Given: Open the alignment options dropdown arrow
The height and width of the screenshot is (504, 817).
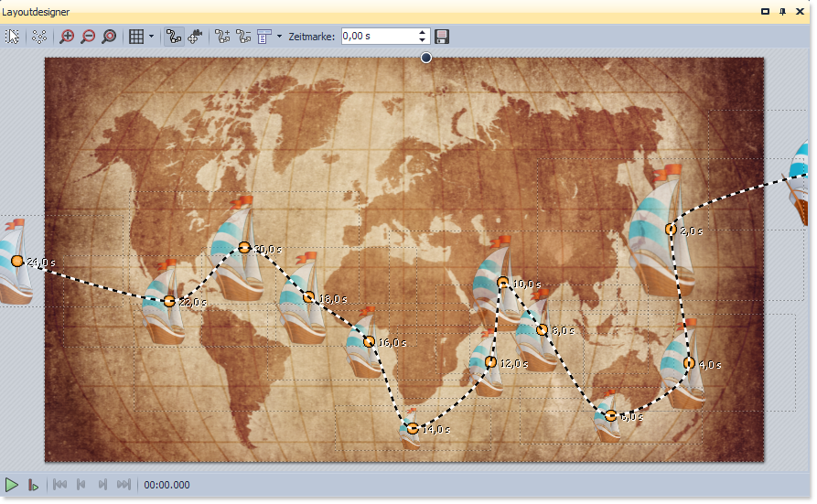Looking at the screenshot, I should [x=279, y=37].
